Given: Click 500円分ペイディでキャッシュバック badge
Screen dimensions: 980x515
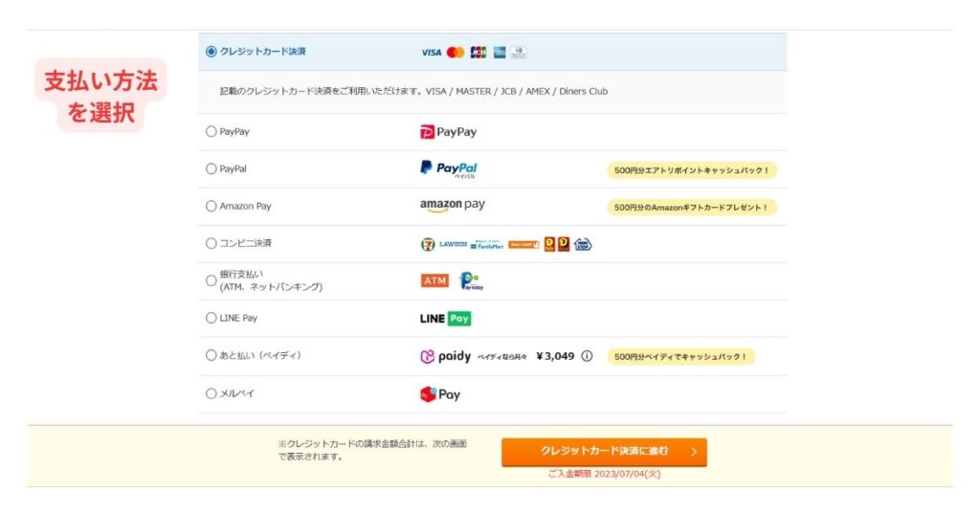Looking at the screenshot, I should pyautogui.click(x=680, y=356).
